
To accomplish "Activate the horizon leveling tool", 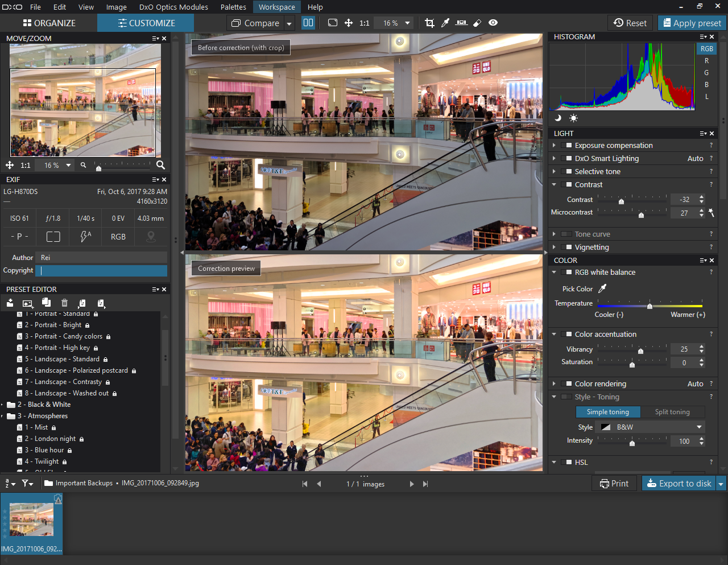I will click(461, 23).
